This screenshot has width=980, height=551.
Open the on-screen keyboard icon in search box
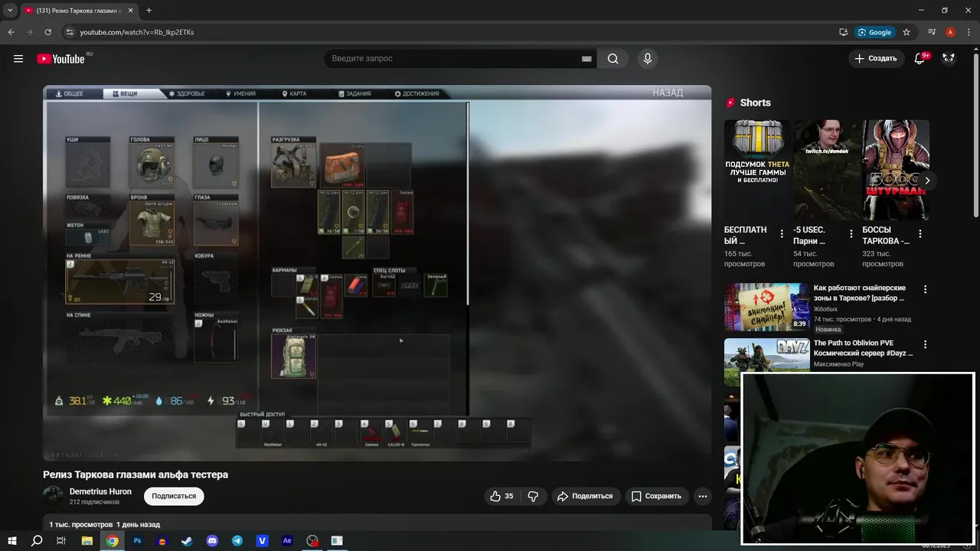[x=586, y=59]
